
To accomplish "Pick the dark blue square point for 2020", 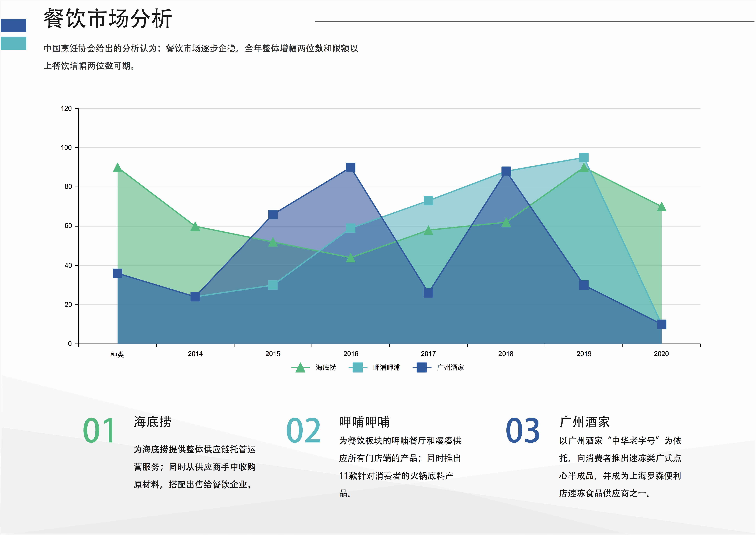I will click(x=661, y=324).
